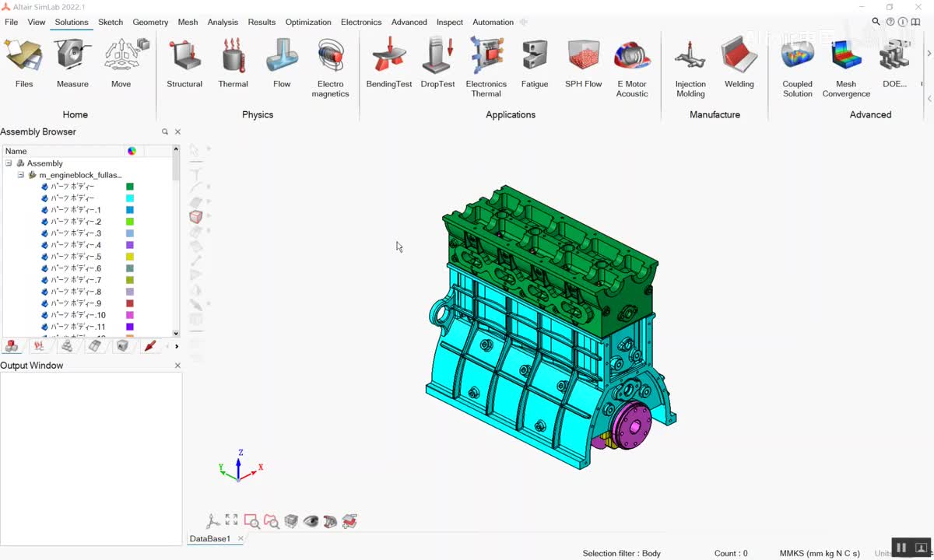Launch the DropTest application
934x560 pixels.
tap(437, 64)
